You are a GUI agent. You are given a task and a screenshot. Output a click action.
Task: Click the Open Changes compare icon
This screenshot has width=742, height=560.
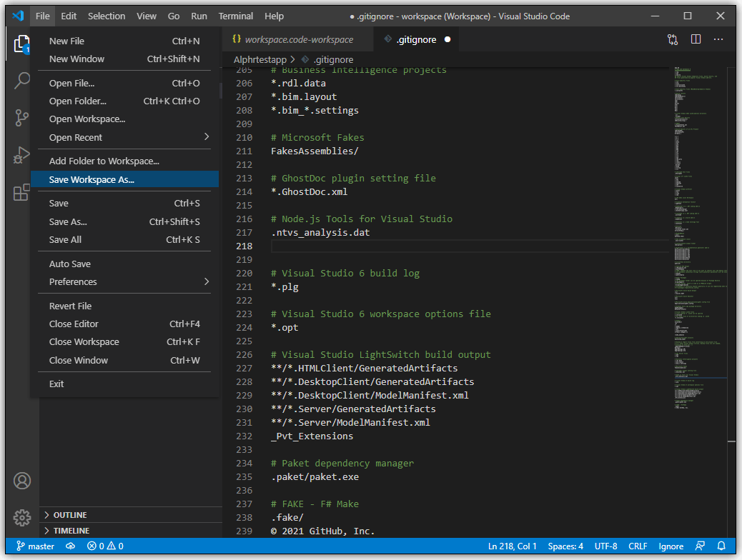(x=673, y=39)
